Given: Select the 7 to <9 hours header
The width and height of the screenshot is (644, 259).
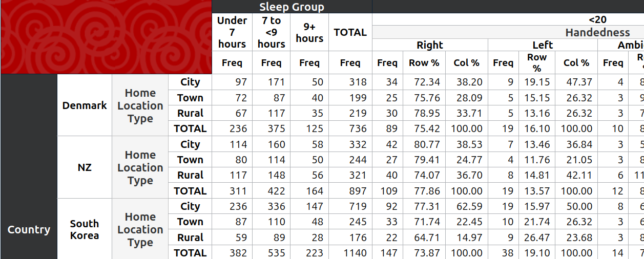Looking at the screenshot, I should pyautogui.click(x=271, y=32).
